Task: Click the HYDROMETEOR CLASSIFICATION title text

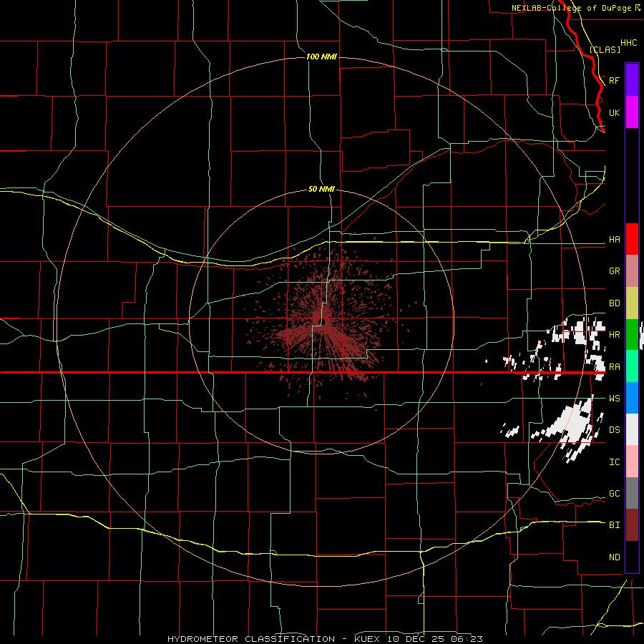Action: [x=251, y=639]
